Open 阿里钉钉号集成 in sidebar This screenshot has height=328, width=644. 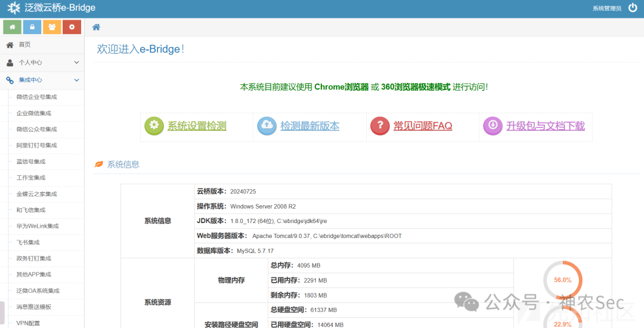tap(36, 146)
